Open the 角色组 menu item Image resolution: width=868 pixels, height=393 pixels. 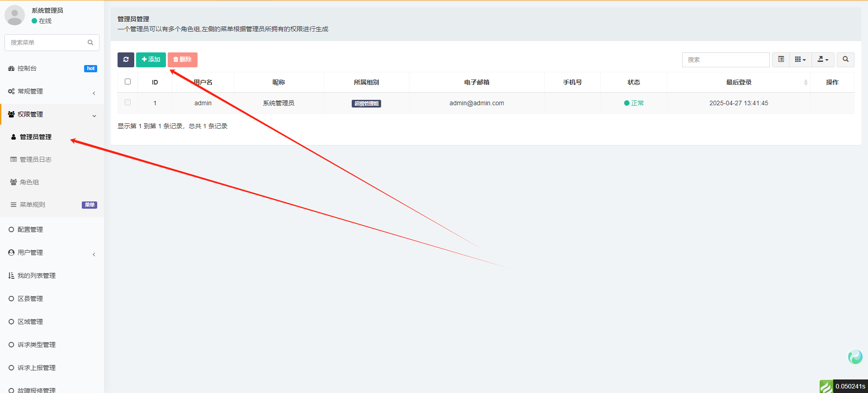[x=29, y=182]
